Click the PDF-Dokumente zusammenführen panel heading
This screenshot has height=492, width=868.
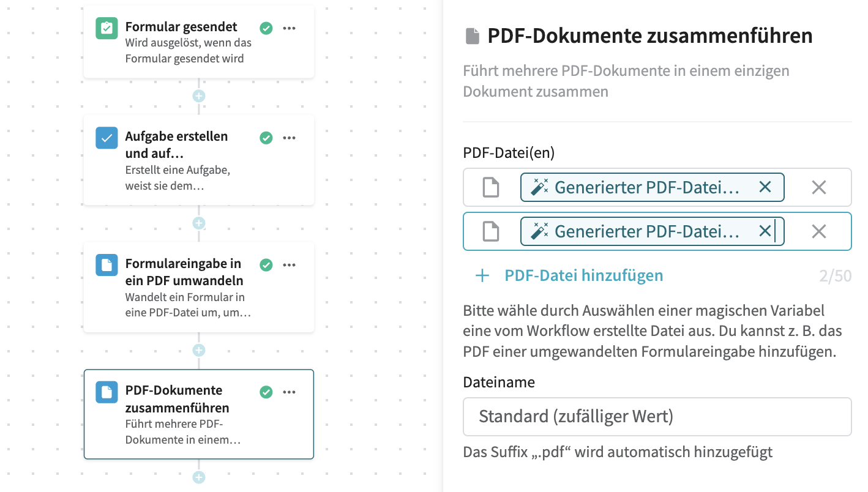(x=649, y=36)
